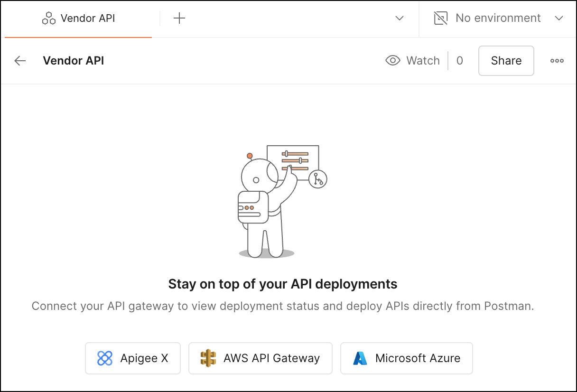Click the Microsoft Azure logo icon

(x=360, y=358)
